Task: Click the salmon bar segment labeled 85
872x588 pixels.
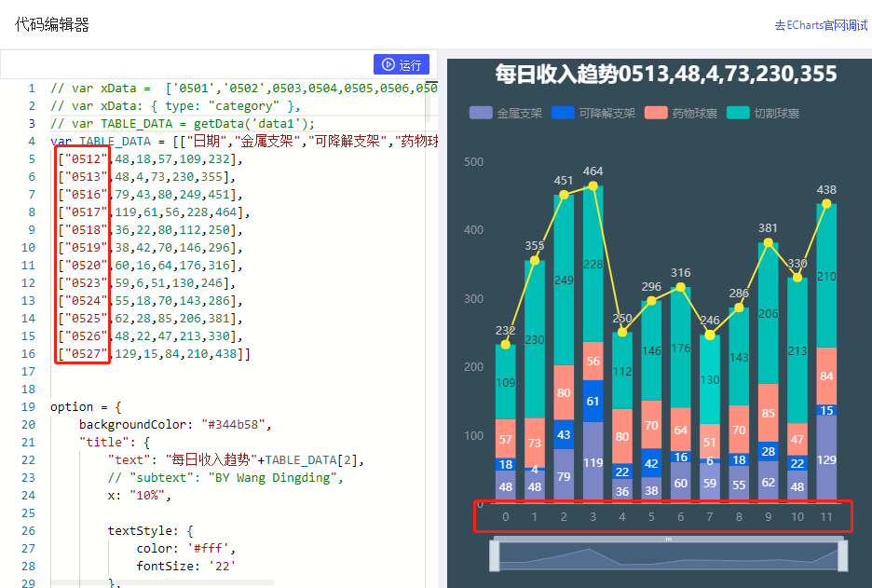Action: (x=768, y=413)
